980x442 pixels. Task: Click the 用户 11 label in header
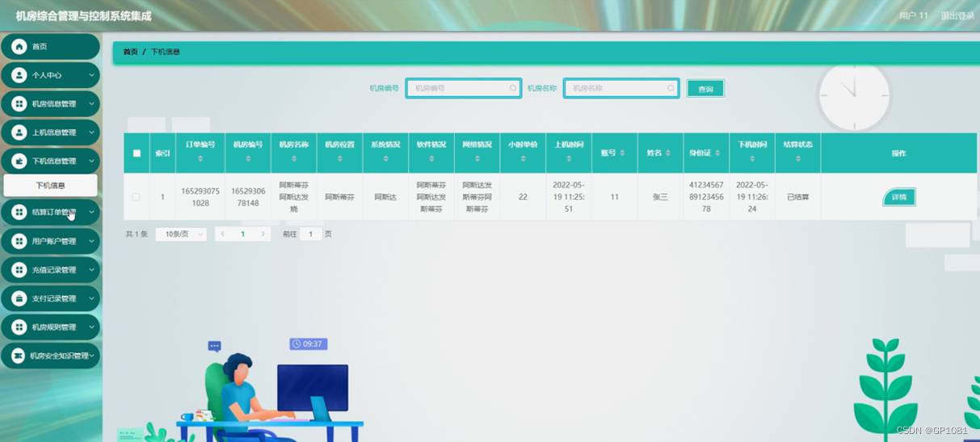point(914,15)
